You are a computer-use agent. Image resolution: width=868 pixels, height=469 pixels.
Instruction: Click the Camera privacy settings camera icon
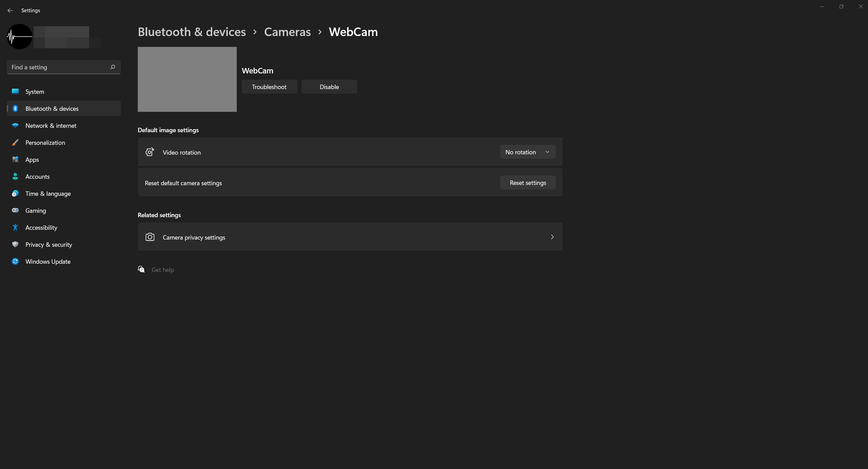(150, 237)
